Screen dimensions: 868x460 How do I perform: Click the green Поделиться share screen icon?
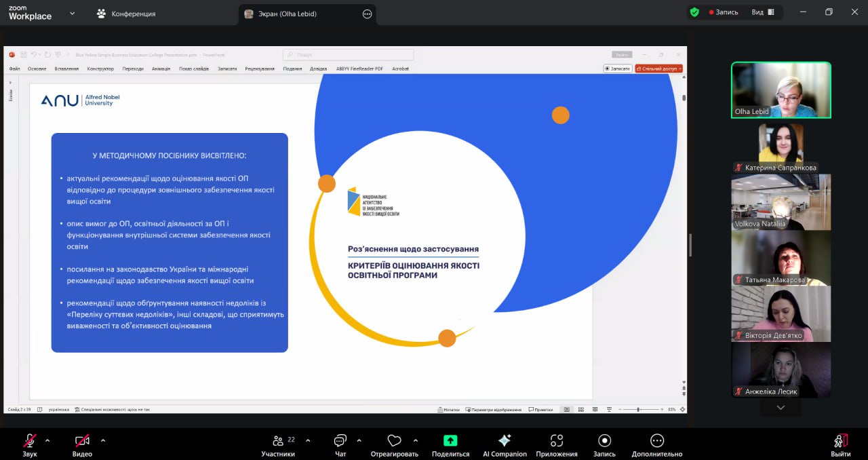pyautogui.click(x=450, y=441)
